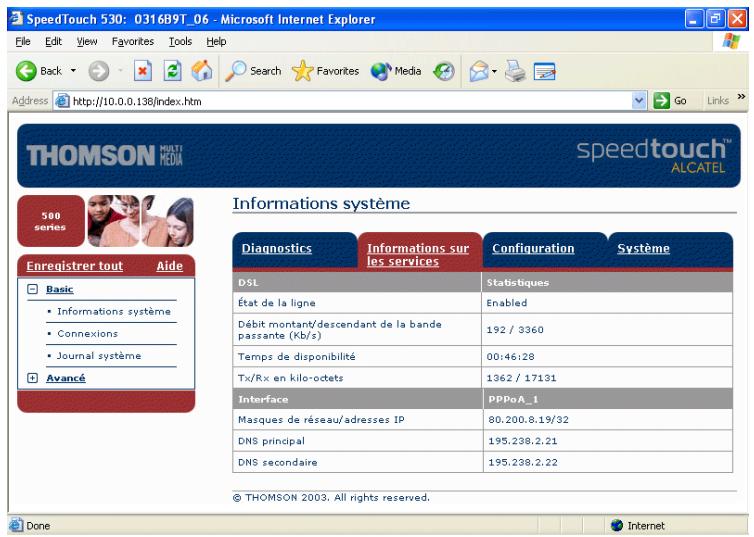Viewport: 754px width, 537px height.
Task: Select the '192 / 3360' bandwidth value
Action: tap(515, 329)
